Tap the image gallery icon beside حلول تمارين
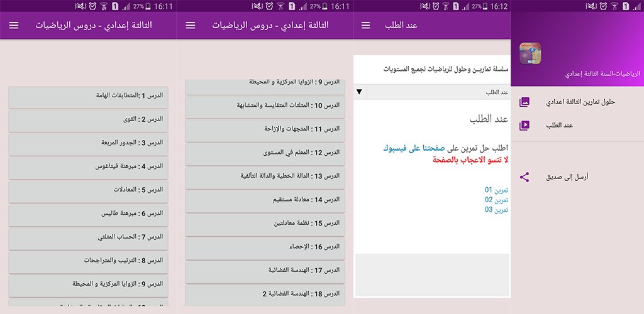 coord(524,102)
